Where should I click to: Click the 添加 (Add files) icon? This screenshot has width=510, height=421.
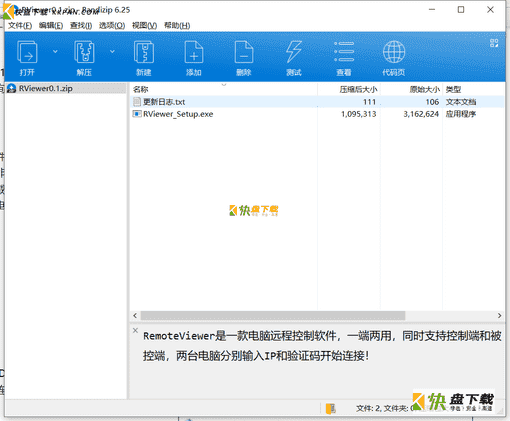(194, 52)
